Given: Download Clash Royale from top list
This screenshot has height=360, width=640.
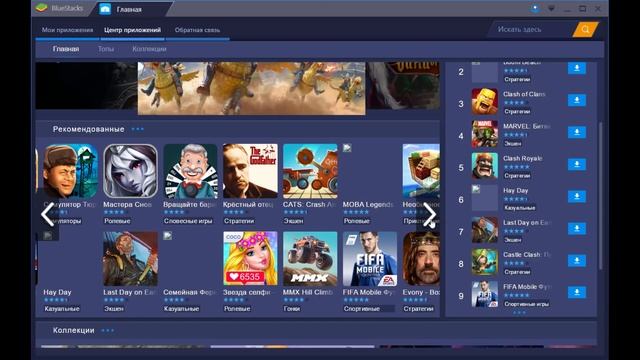Looking at the screenshot, I should [577, 164].
